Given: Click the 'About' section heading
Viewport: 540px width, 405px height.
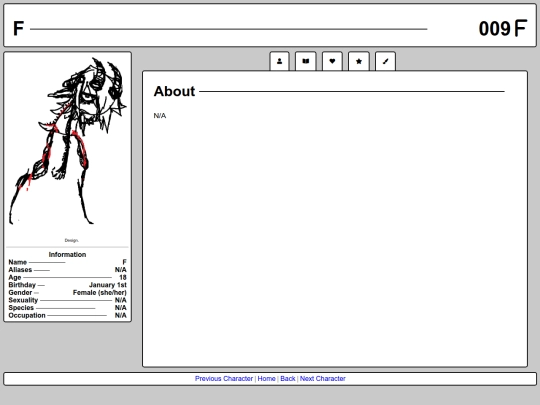Looking at the screenshot, I should click(x=174, y=91).
